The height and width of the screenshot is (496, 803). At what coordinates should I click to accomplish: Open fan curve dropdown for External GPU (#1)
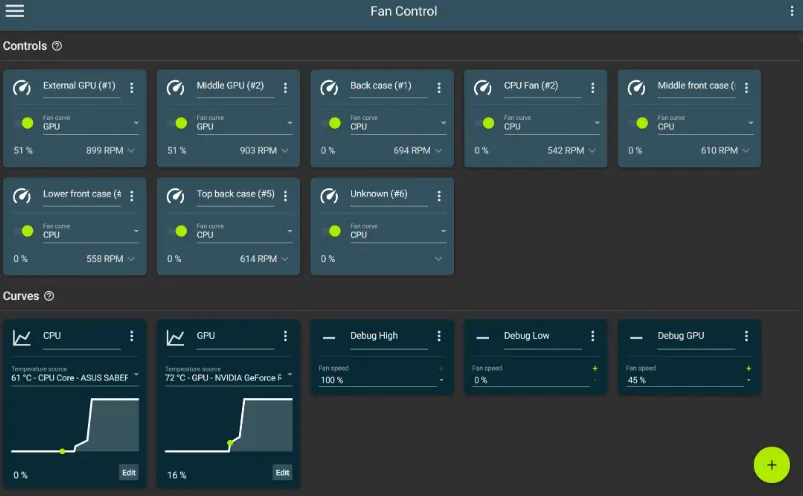91,123
